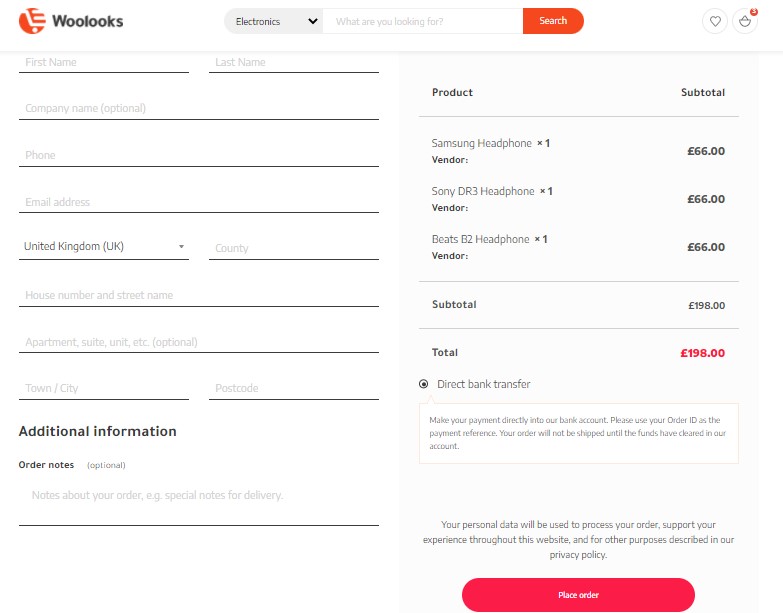Click the red Place order button
783x613 pixels.
[x=578, y=595]
